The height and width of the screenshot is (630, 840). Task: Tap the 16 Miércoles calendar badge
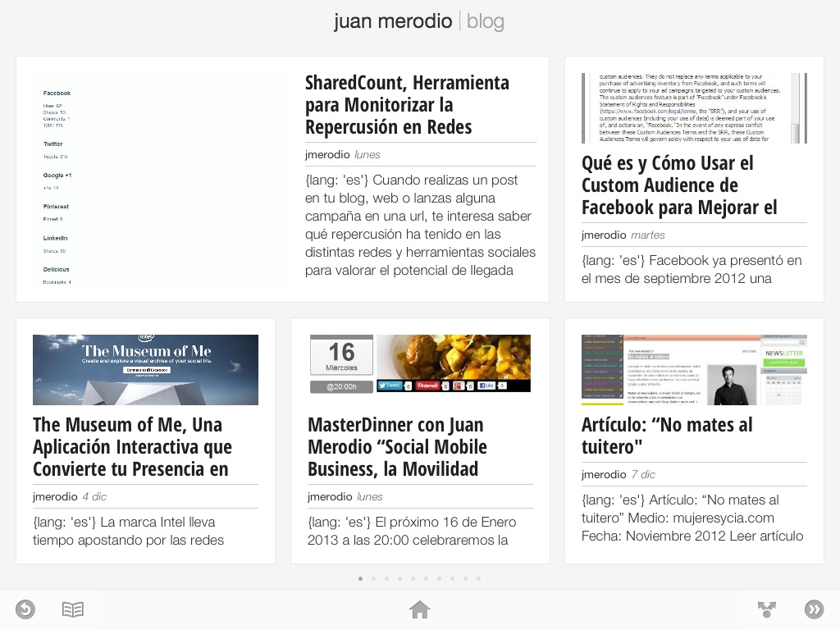pos(341,356)
